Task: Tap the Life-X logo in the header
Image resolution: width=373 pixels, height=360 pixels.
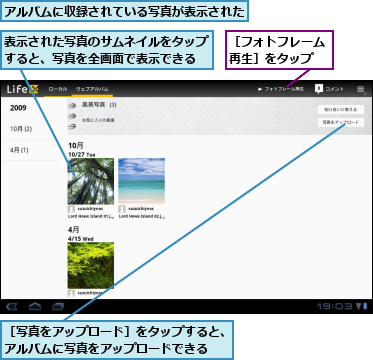Action: click(x=23, y=89)
